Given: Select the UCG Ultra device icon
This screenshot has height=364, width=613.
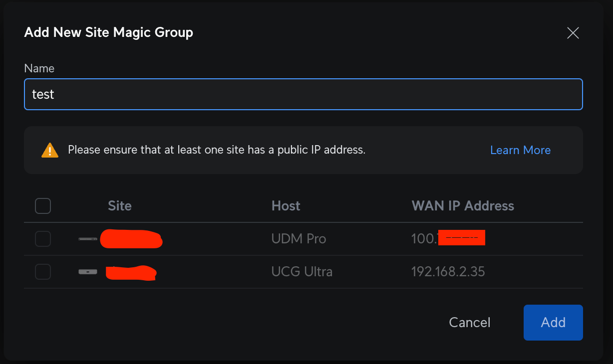Looking at the screenshot, I should 88,272.
